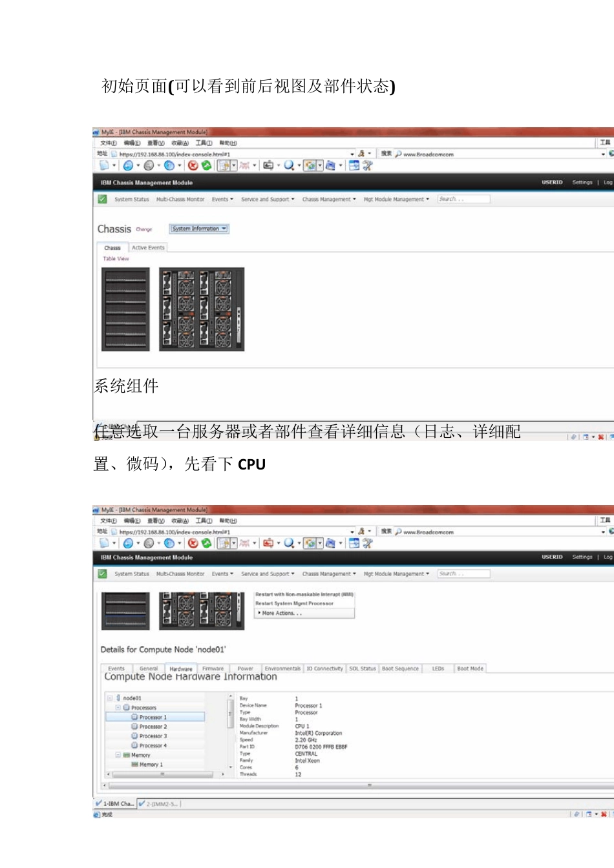Click Restart System Mgmt Processor

(294, 603)
